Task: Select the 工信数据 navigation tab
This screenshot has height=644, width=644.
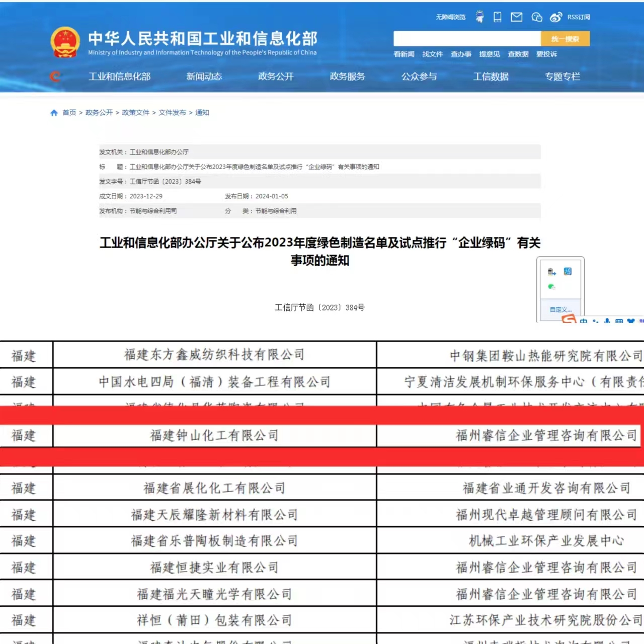Action: [x=491, y=76]
